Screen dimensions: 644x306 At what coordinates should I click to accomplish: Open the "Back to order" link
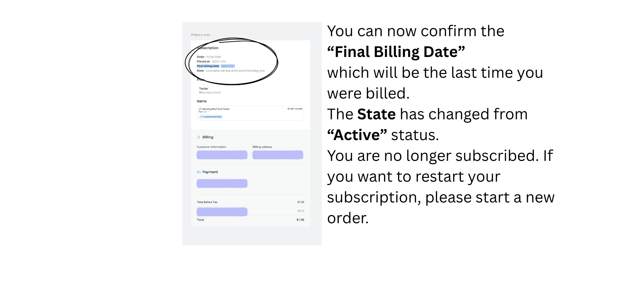click(x=202, y=35)
